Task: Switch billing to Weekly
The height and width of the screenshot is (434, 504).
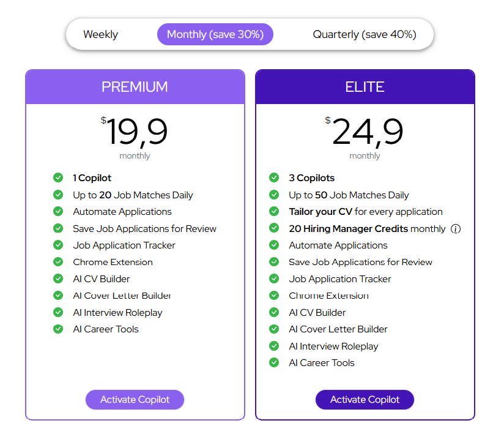Action: point(101,35)
